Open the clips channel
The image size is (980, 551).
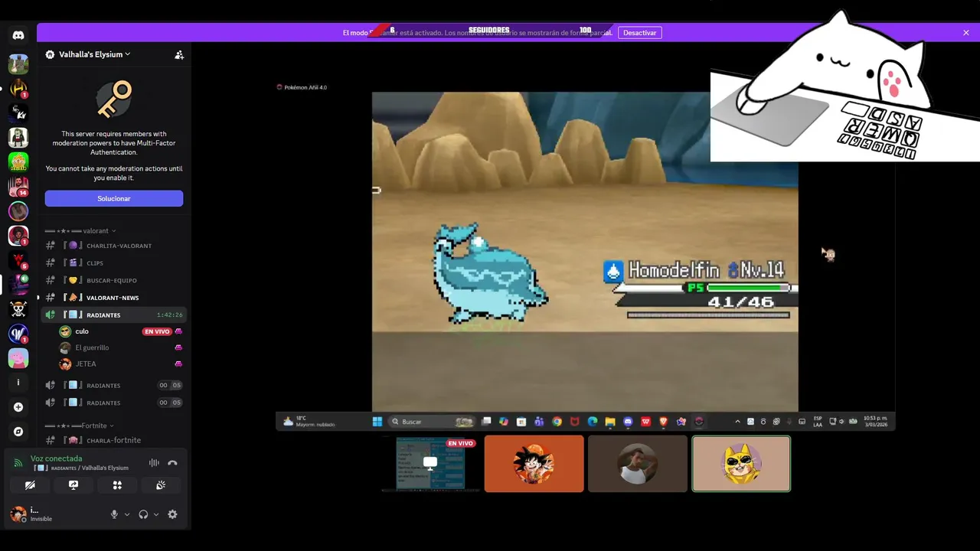tap(114, 262)
